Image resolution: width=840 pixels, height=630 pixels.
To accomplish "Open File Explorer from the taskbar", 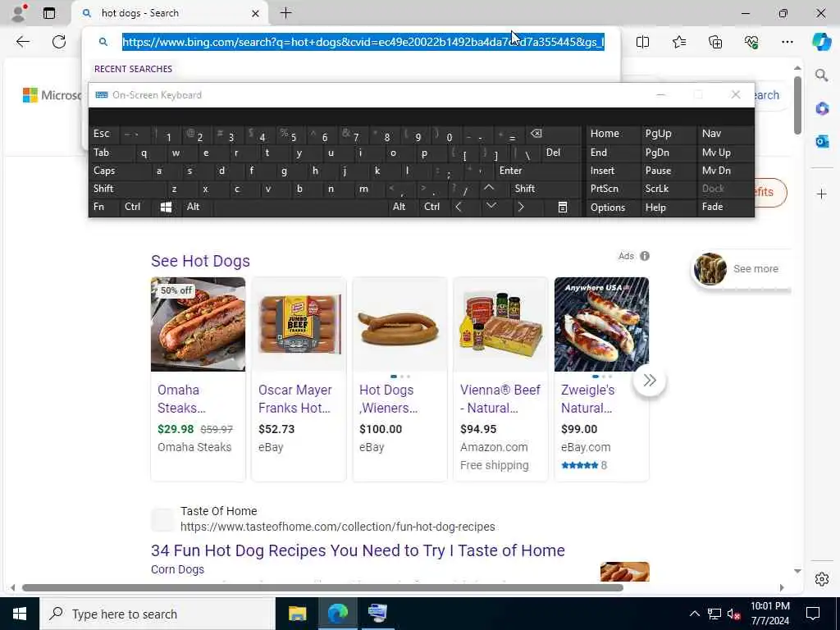I will [x=297, y=614].
